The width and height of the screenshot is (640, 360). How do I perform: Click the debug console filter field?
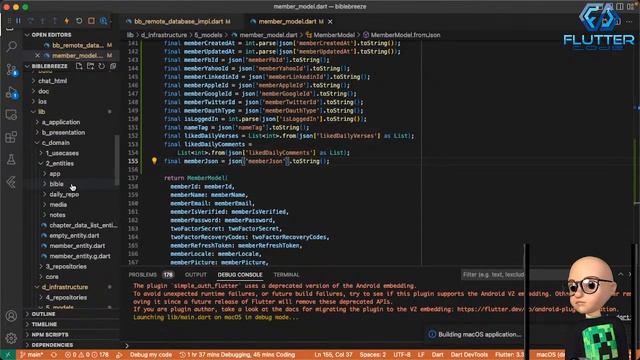(x=493, y=275)
